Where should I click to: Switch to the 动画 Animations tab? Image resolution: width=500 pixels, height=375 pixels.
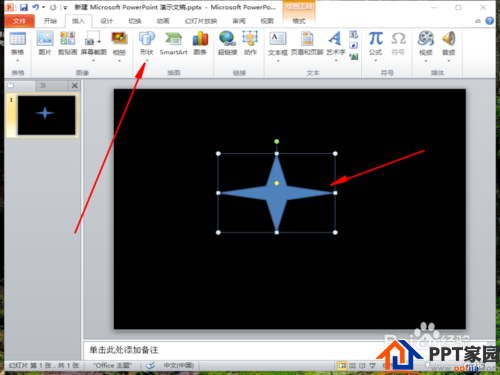(163, 21)
